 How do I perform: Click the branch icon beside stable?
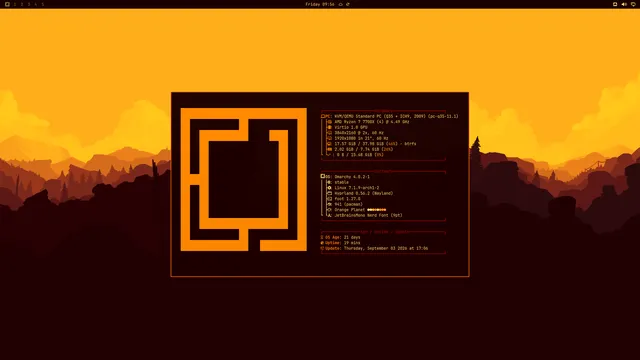[x=329, y=182]
